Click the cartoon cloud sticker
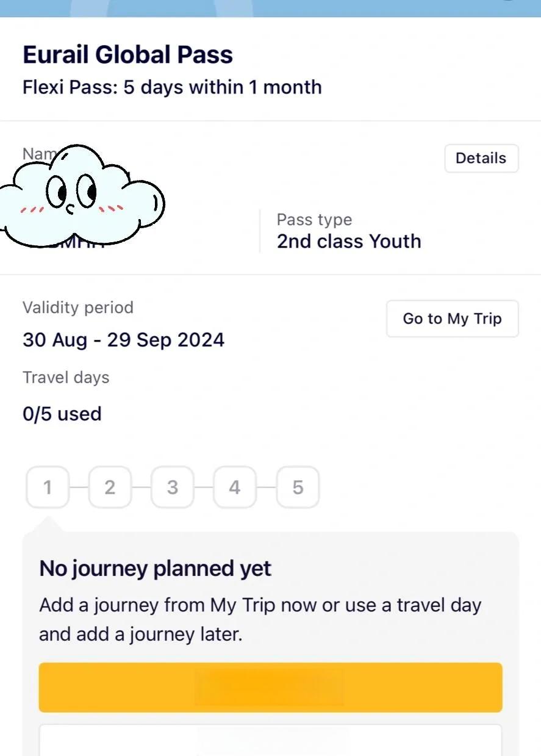Image resolution: width=541 pixels, height=756 pixels. point(79,196)
